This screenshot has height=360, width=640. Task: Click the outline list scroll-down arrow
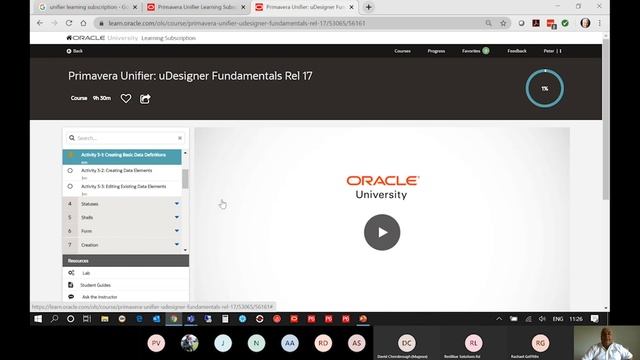(x=185, y=250)
